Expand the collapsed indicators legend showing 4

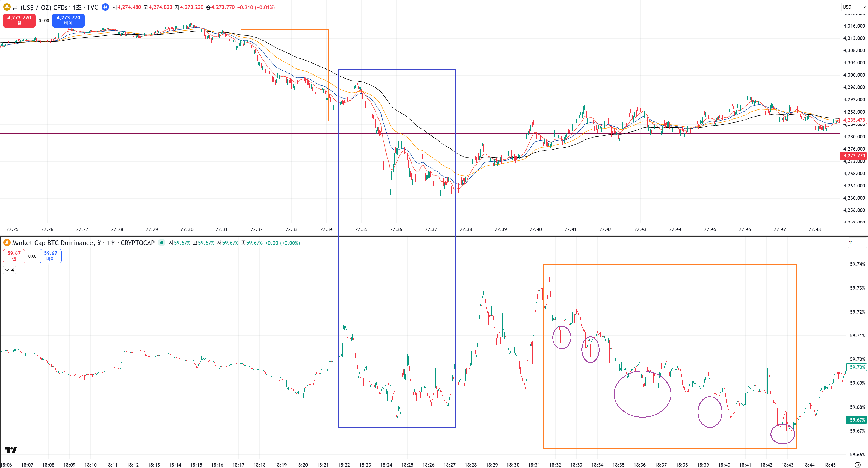[x=10, y=270]
